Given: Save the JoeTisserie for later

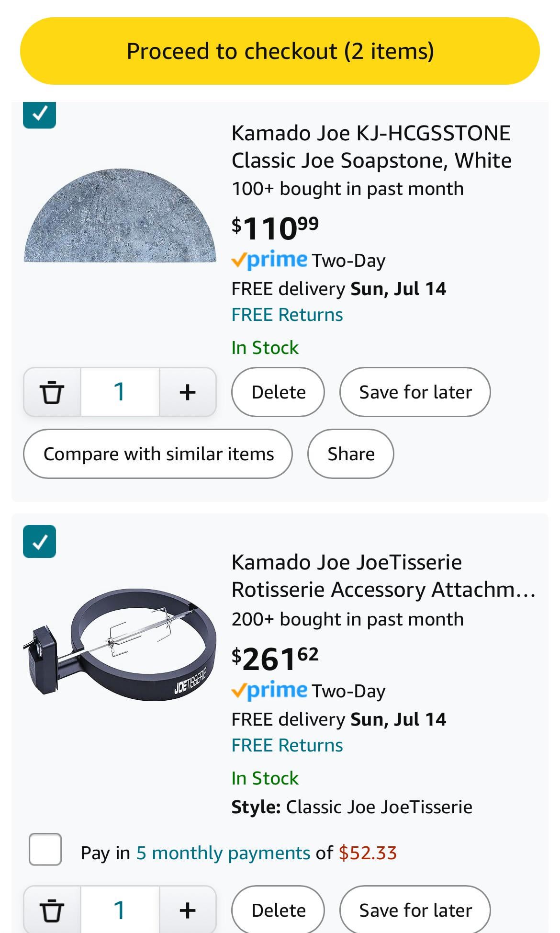Looking at the screenshot, I should [415, 910].
